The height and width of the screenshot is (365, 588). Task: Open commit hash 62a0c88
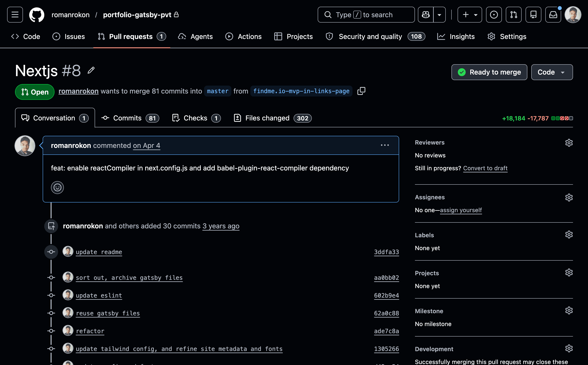click(x=386, y=313)
